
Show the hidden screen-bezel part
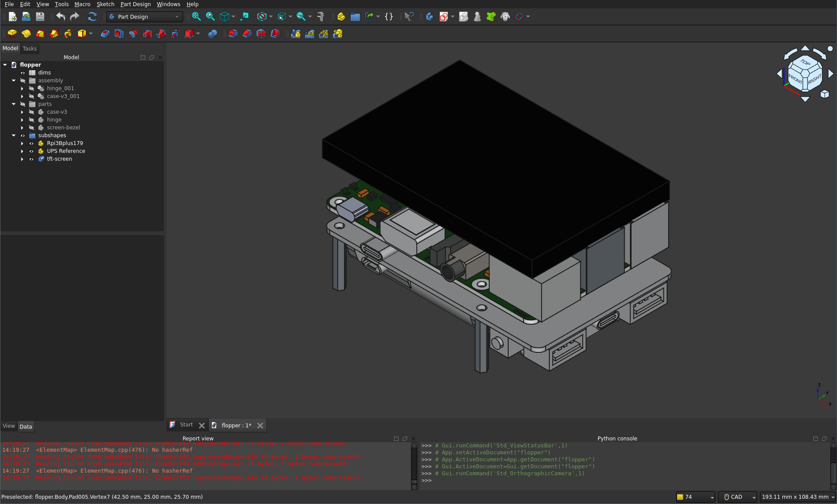[x=31, y=128]
